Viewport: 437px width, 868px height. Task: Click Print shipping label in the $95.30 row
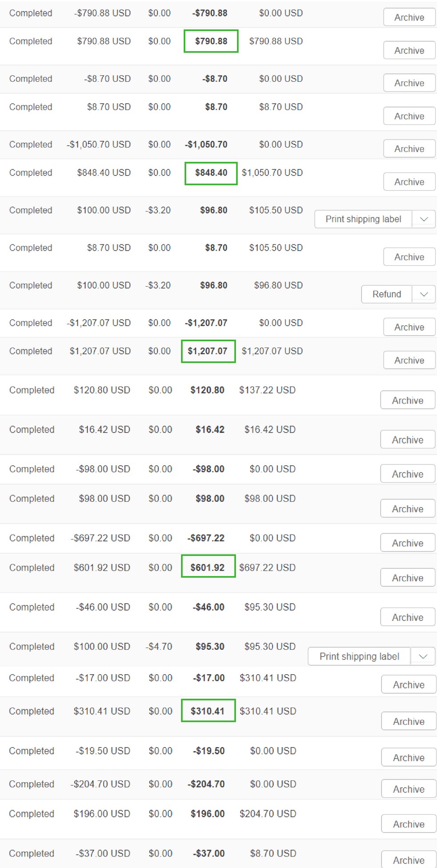[x=359, y=656]
